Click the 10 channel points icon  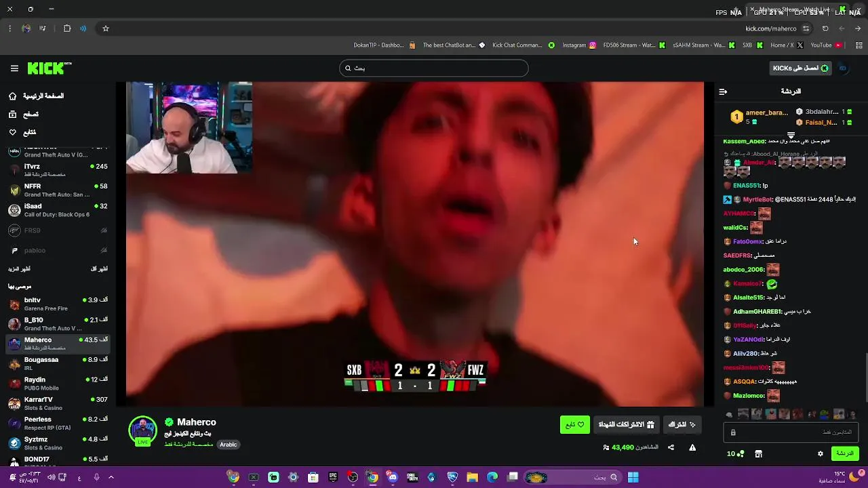tap(736, 453)
